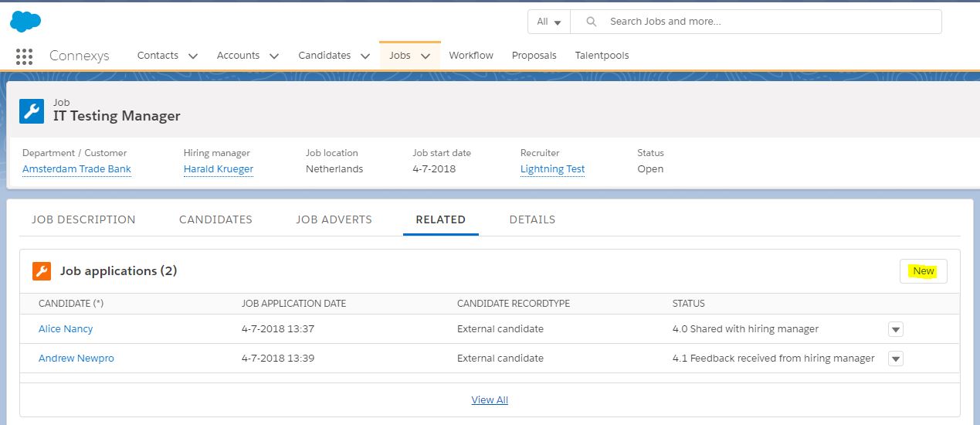Open the Harald Krueger hiring manager link
Screen dimensions: 980x425
pyautogui.click(x=219, y=169)
